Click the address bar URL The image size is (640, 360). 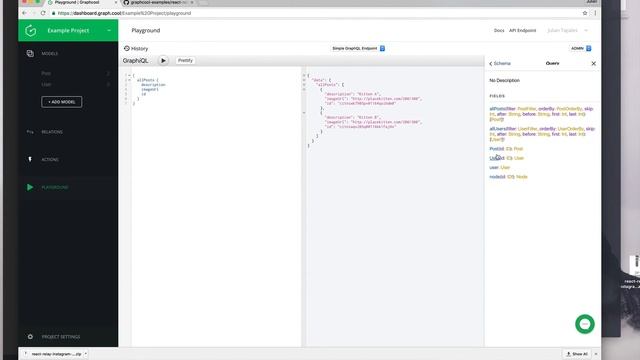124,13
